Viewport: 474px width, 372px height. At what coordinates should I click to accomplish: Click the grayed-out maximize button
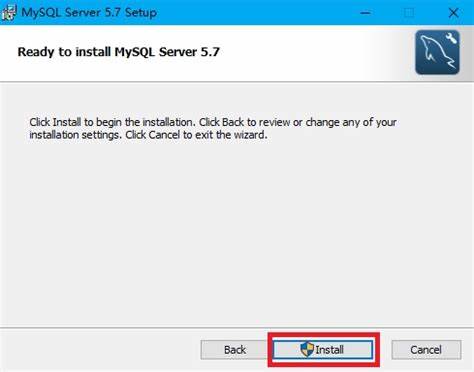[409, 13]
